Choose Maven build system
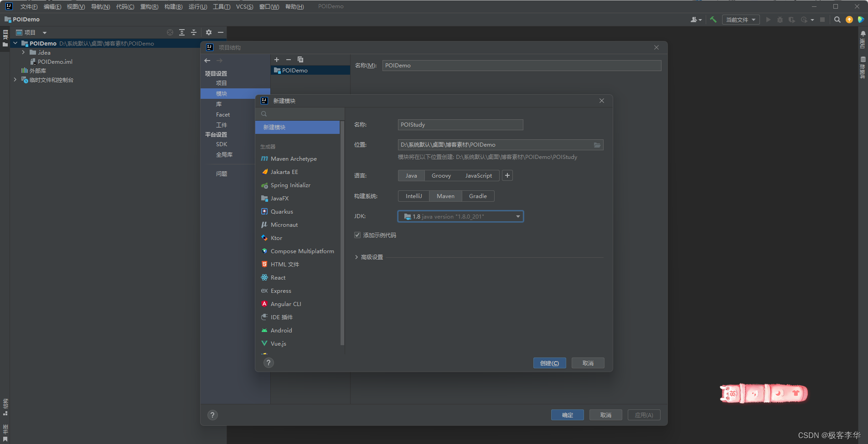868x444 pixels. [x=445, y=196]
